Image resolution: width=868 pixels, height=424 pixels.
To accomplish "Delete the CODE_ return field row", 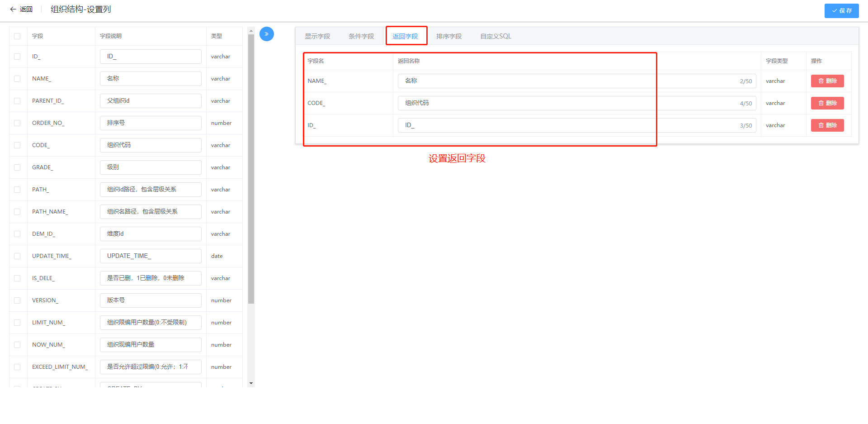I will pos(827,103).
